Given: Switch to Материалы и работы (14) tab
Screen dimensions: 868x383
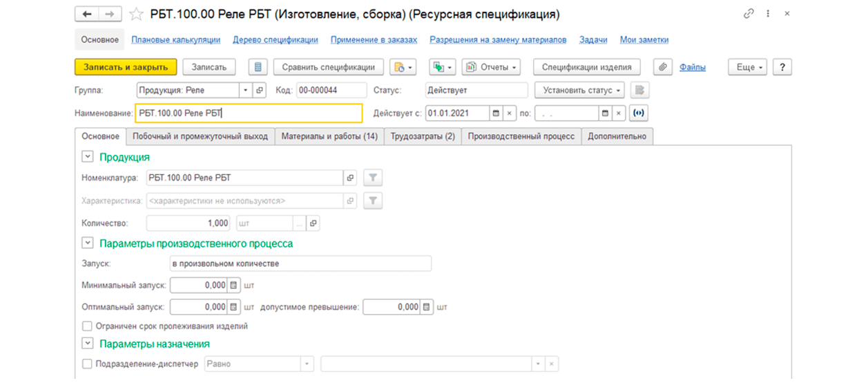Looking at the screenshot, I should tap(329, 136).
